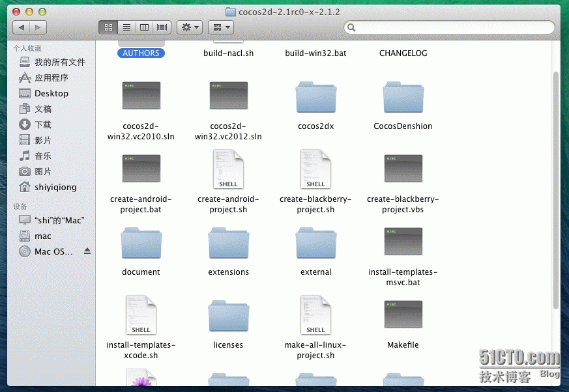Screen dimensions: 569x392
Task: Eject the Mac OS… disc
Action: coord(87,251)
